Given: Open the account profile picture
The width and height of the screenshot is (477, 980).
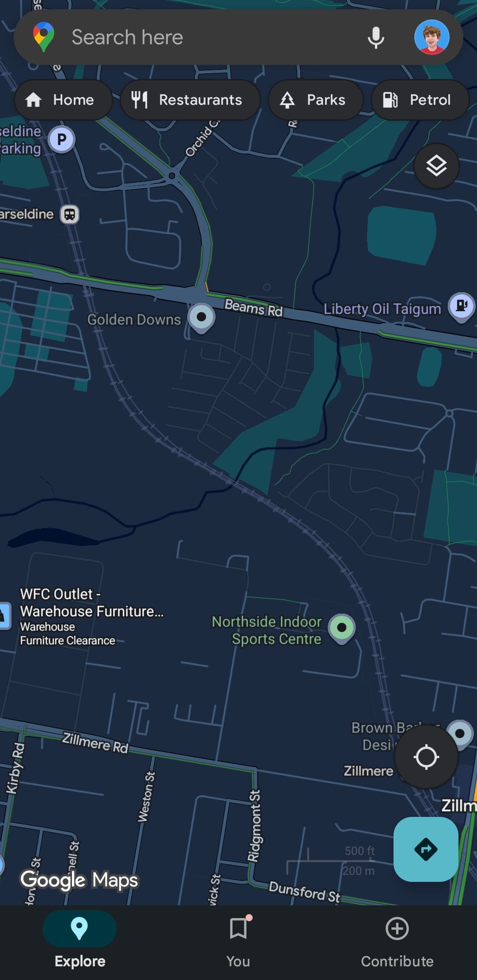Looking at the screenshot, I should pos(432,37).
